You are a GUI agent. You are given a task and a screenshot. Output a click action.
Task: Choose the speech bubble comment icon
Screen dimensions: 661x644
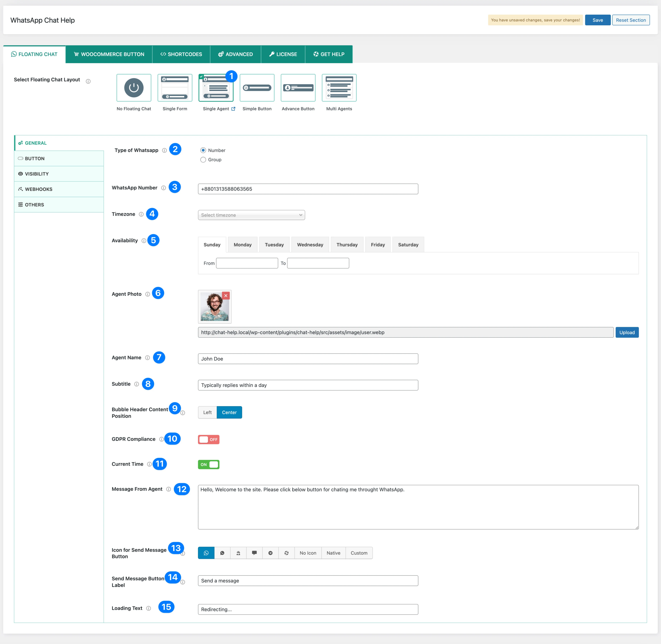pos(254,553)
